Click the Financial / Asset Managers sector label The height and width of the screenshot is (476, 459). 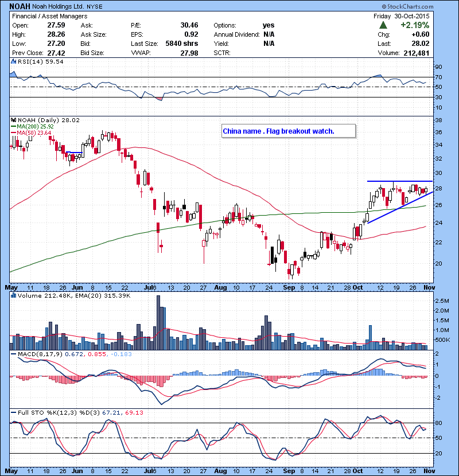49,16
